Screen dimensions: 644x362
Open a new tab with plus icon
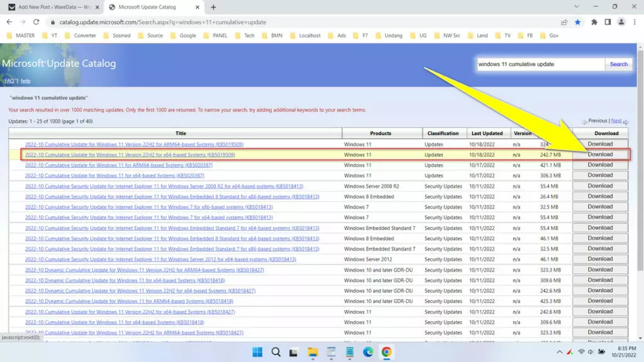click(213, 7)
